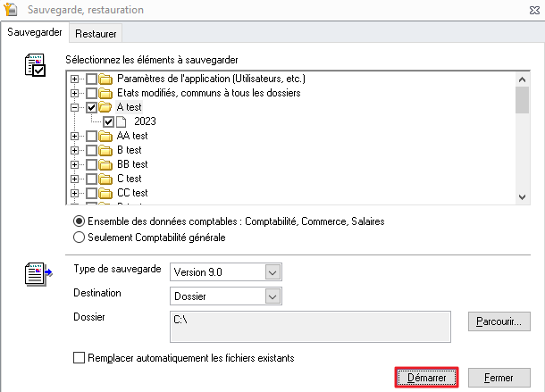Click the folder icon of BB test
This screenshot has height=392, width=545.
106,164
